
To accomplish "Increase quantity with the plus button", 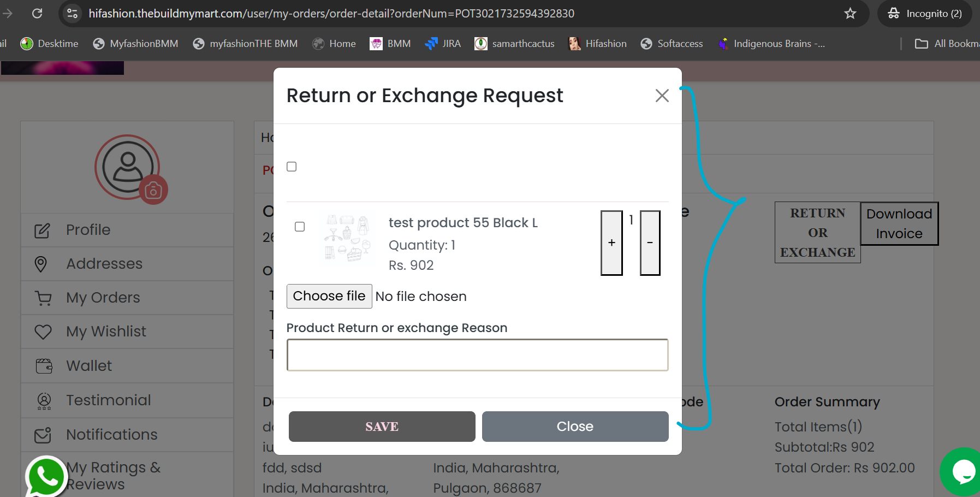I will point(611,243).
